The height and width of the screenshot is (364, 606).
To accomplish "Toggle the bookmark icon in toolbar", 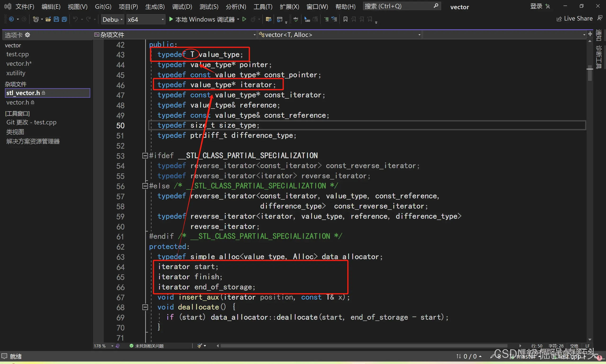I will click(345, 19).
